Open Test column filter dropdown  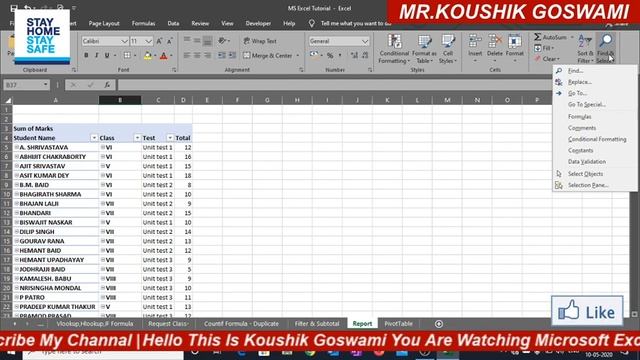tap(170, 138)
